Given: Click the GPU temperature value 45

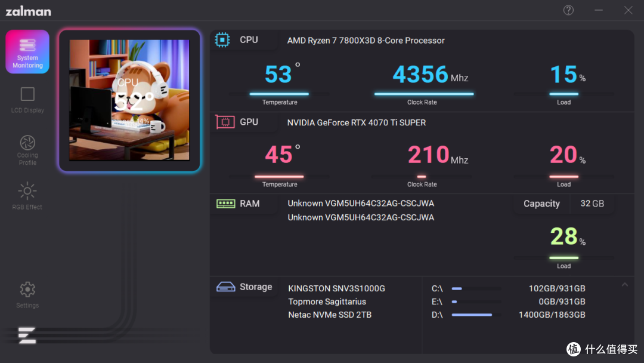Looking at the screenshot, I should coord(278,155).
